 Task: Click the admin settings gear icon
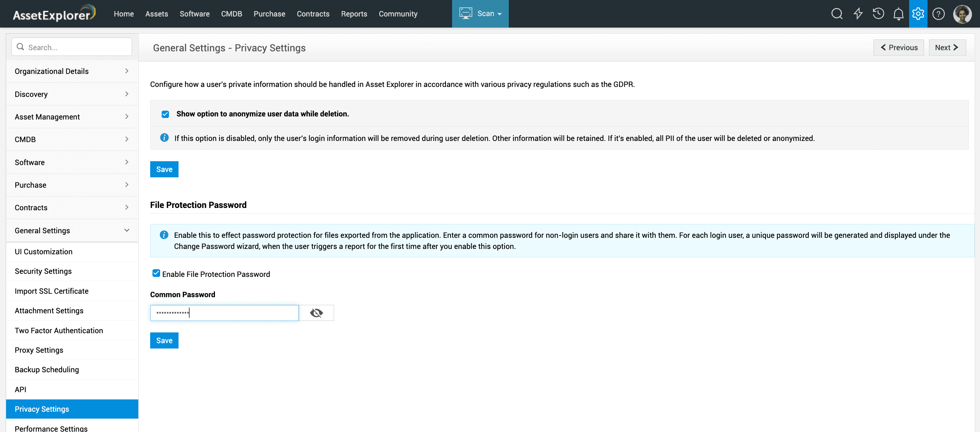(x=918, y=14)
